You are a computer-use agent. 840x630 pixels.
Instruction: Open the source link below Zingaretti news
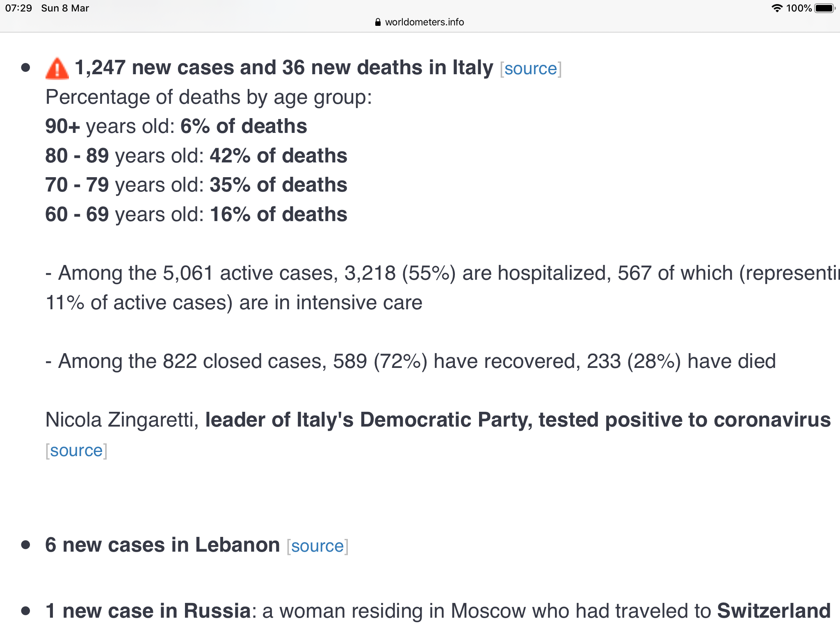(x=76, y=451)
